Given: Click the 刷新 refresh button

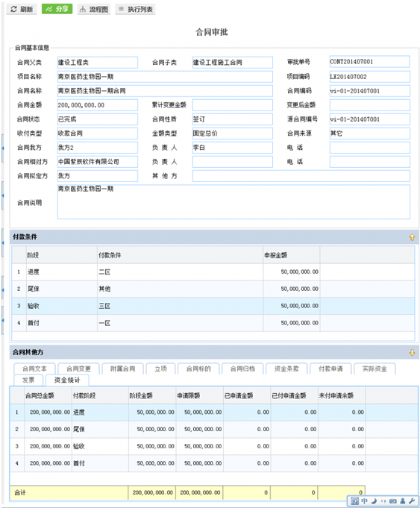Looking at the screenshot, I should click(22, 9).
